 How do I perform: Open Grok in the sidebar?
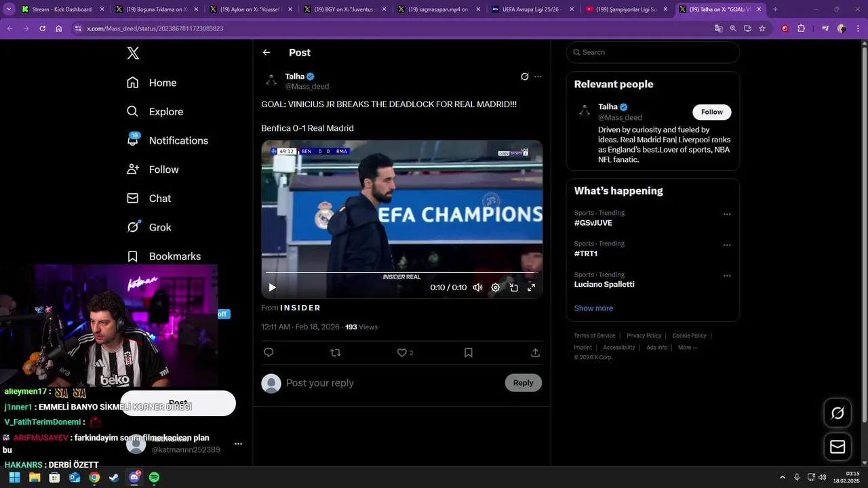pos(149,228)
